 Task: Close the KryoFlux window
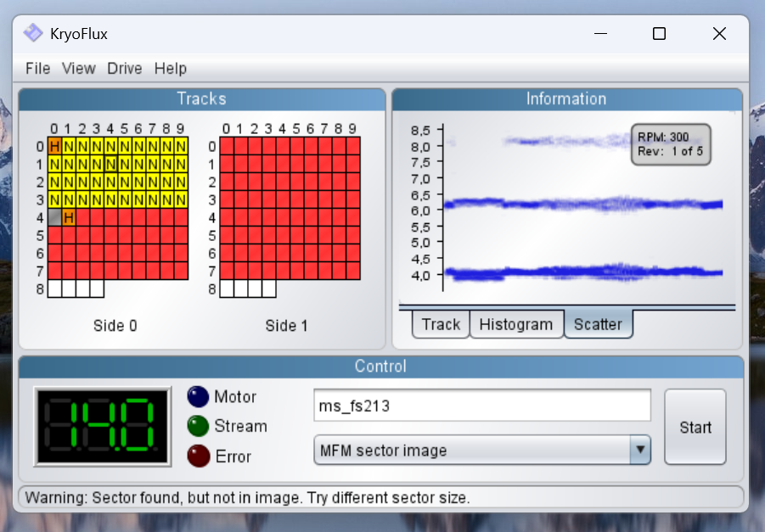pyautogui.click(x=719, y=34)
